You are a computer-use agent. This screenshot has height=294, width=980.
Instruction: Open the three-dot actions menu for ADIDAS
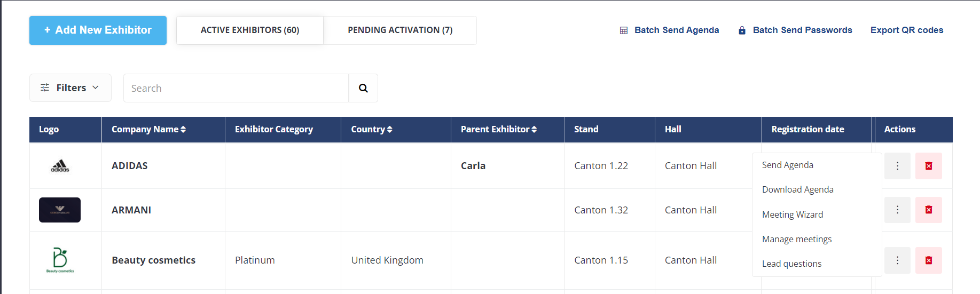897,166
